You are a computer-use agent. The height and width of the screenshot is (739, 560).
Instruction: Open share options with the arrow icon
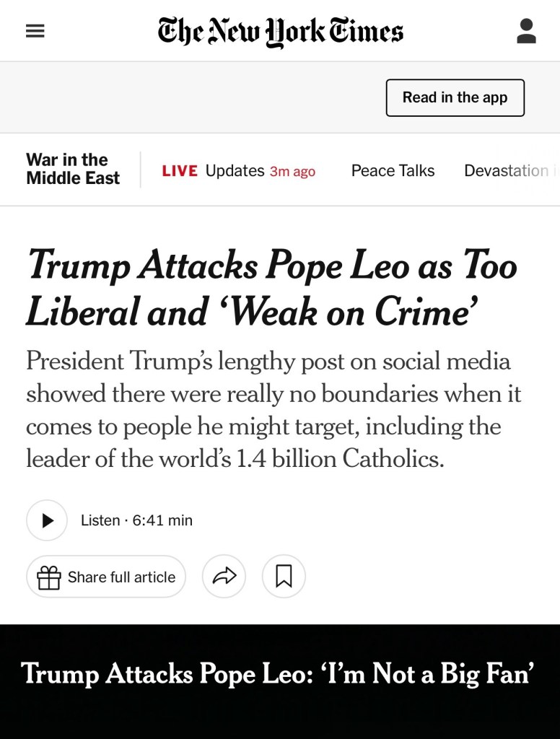click(x=224, y=577)
